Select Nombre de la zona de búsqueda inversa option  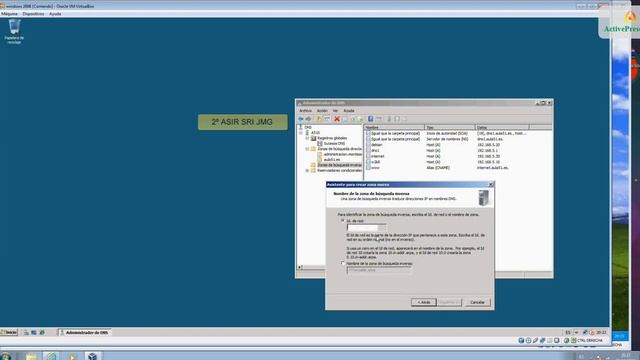(x=343, y=263)
